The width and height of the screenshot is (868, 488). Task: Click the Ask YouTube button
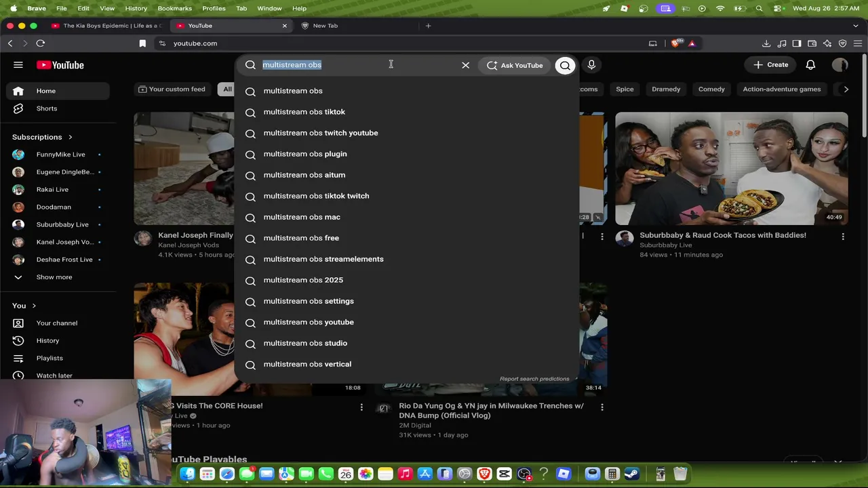click(515, 65)
